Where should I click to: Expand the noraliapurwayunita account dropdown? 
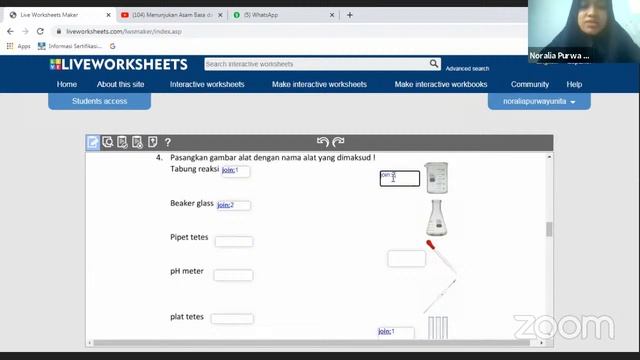(539, 101)
